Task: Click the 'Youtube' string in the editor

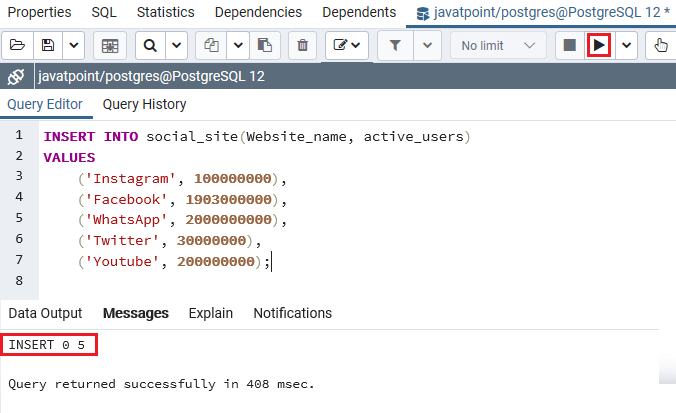Action: 122,262
